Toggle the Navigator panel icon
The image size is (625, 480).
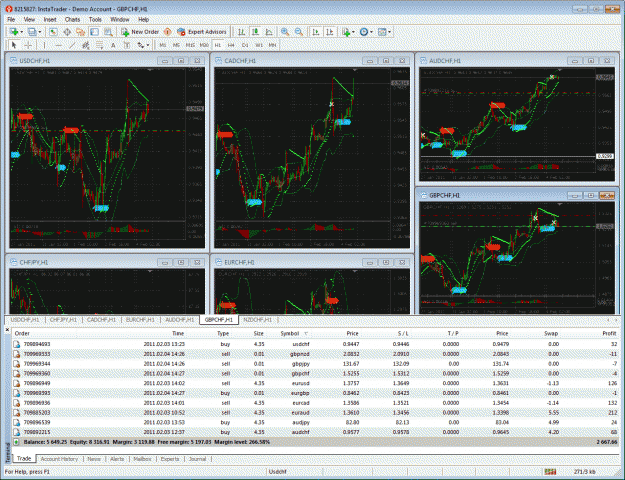pos(81,32)
